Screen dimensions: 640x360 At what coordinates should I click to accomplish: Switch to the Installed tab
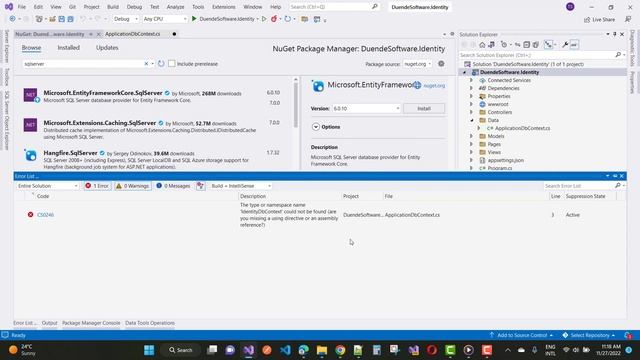coord(69,48)
